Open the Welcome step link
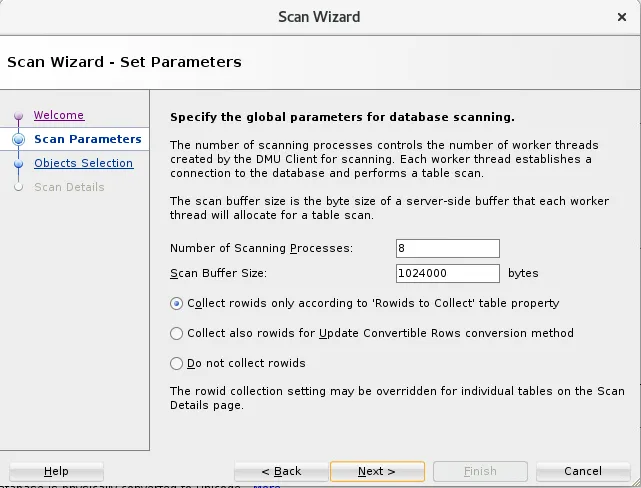 click(59, 116)
